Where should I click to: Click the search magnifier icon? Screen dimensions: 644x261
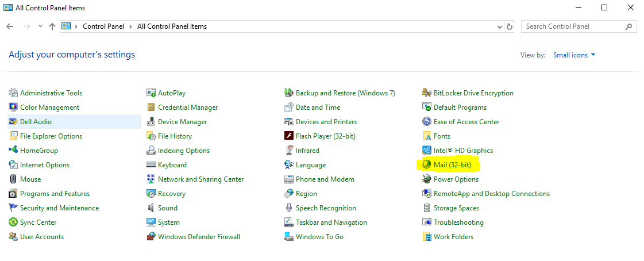629,26
